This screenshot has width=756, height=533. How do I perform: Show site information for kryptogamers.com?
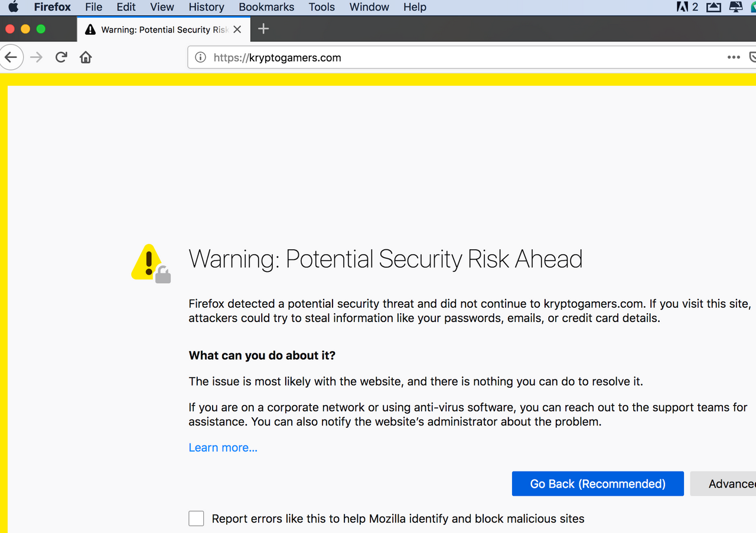click(x=201, y=57)
